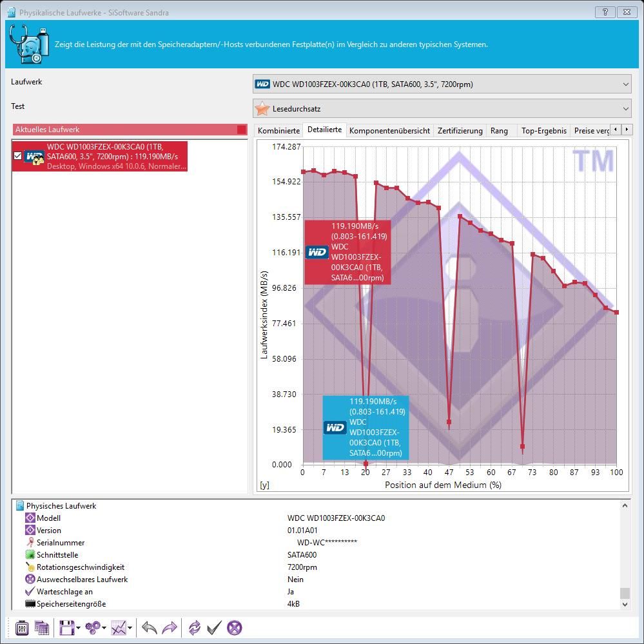Open the Test Lesedurchsatz dropdown
Screen dimensions: 644x644
(x=442, y=109)
